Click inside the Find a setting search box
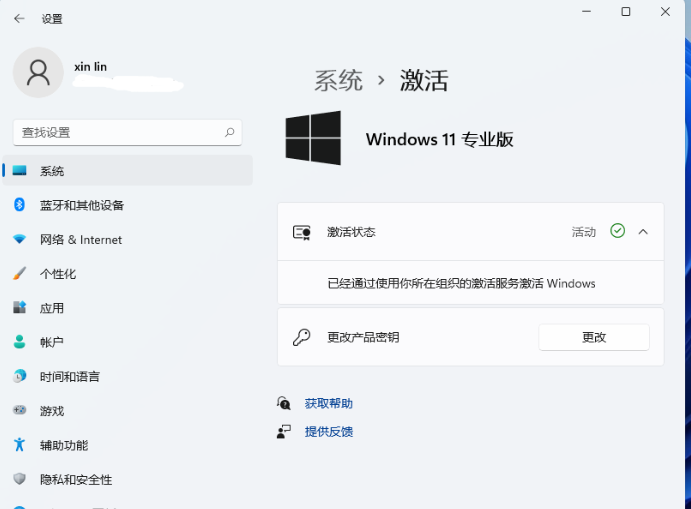This screenshot has width=691, height=509. (120, 132)
